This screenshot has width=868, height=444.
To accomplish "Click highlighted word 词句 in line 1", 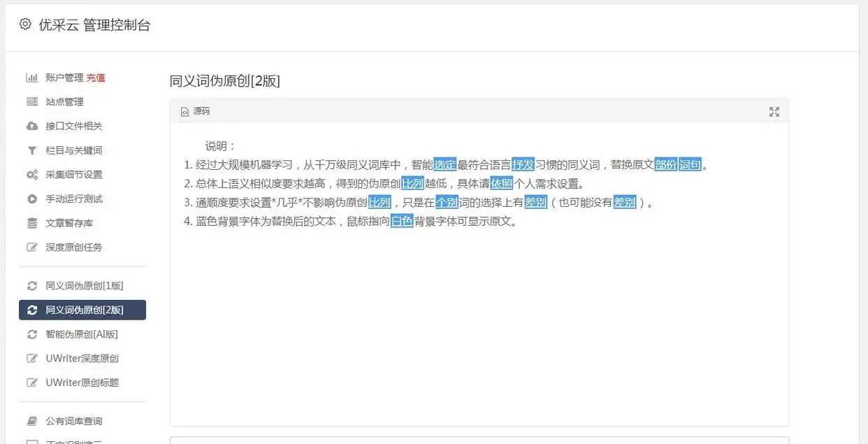I will click(x=690, y=165).
